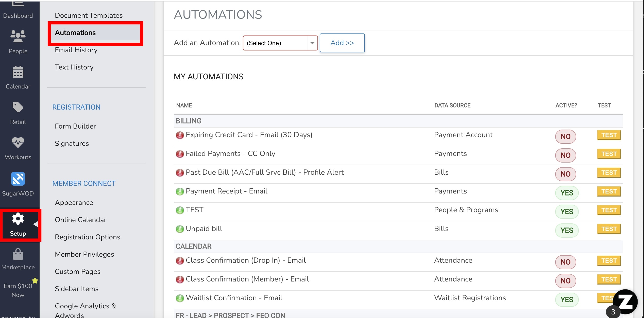The image size is (644, 318).
Task: Open Appearance under Member Connect
Action: (74, 202)
